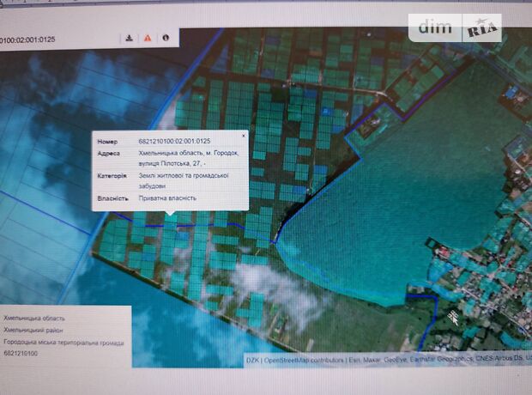Viewport: 532px width, 395px height.
Task: Click the download icon in the top panel
Action: point(129,38)
